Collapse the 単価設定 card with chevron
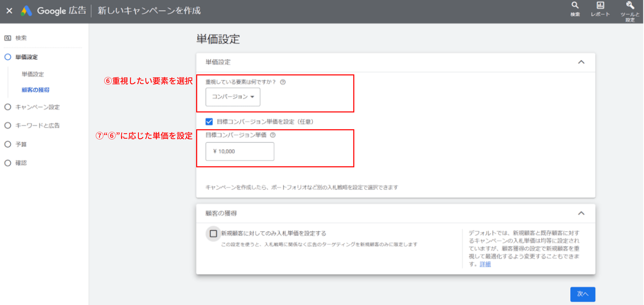644x305 pixels. coord(581,62)
